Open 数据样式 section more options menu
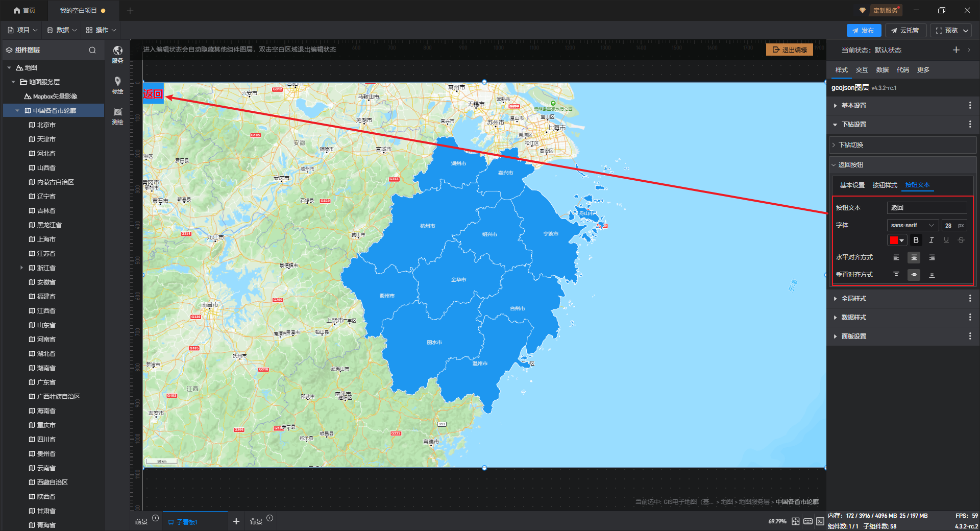 coord(970,317)
